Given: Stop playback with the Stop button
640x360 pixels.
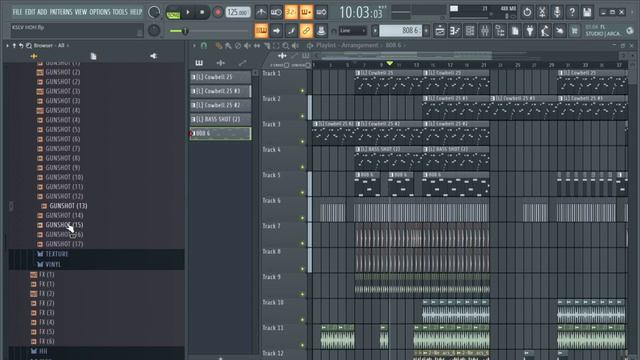Looking at the screenshot, I should pyautogui.click(x=202, y=13).
